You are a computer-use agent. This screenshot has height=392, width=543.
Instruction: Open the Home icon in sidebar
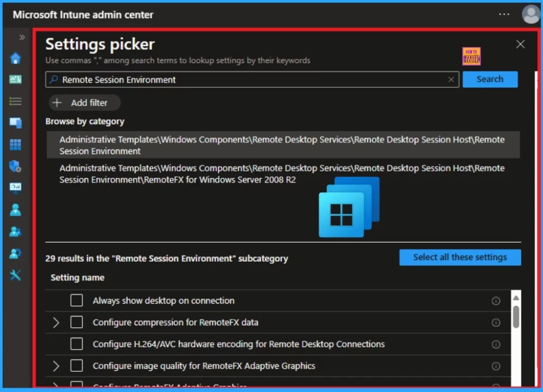(15, 58)
